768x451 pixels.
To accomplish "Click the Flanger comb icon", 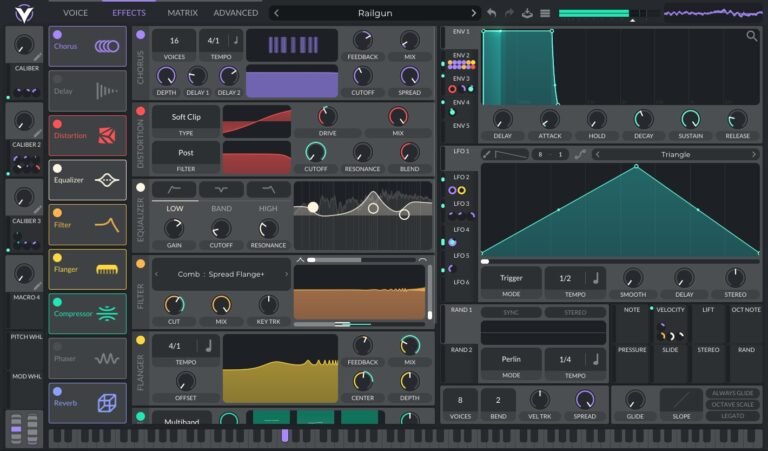I will pyautogui.click(x=107, y=269).
